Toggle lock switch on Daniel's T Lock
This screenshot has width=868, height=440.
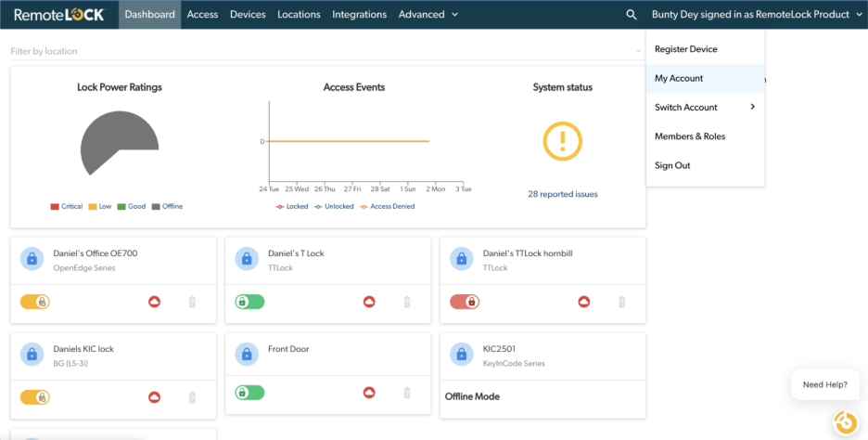[249, 302]
